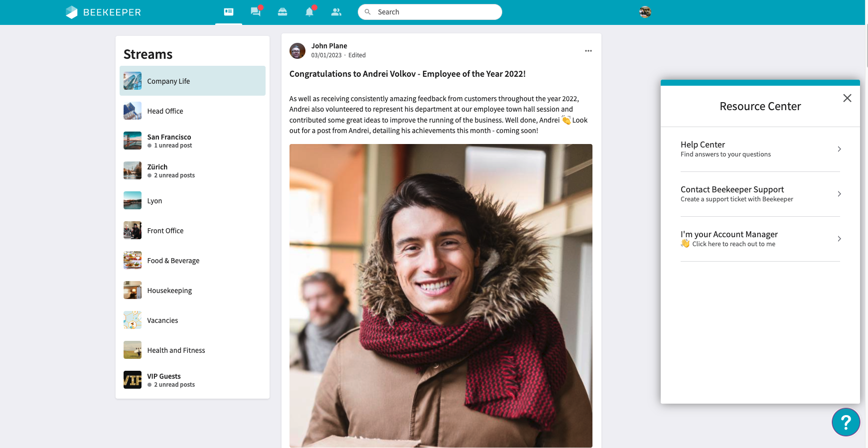Open the Employee of the Year photo
868x448 pixels.
[x=441, y=296]
